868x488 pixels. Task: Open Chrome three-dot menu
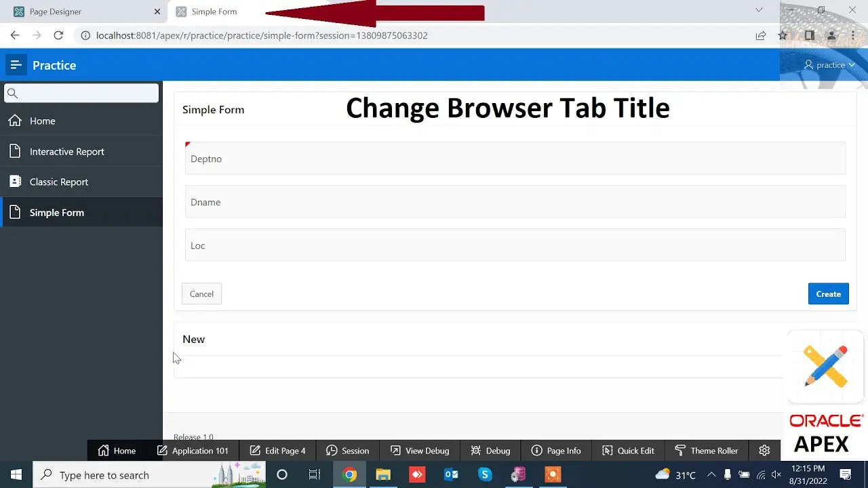click(x=853, y=35)
